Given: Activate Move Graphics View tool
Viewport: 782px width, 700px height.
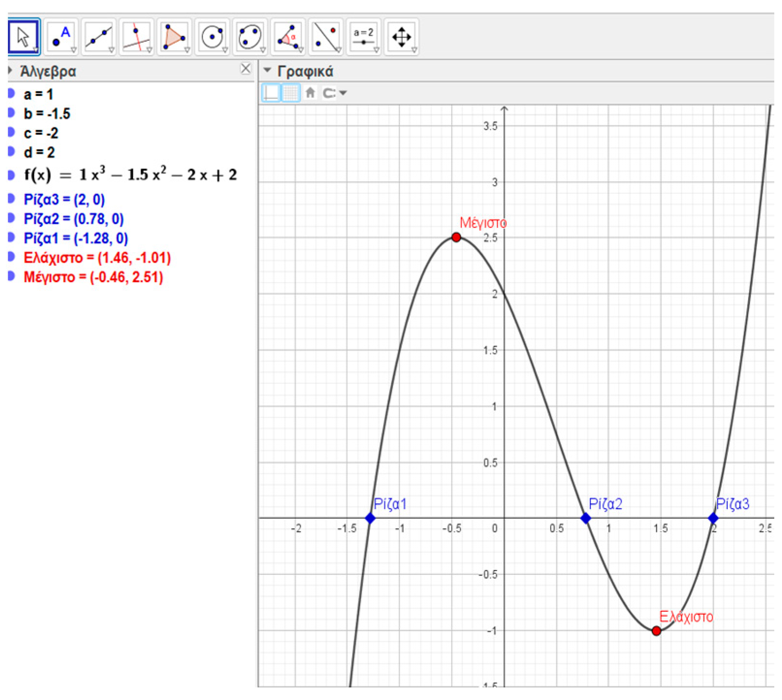Looking at the screenshot, I should click(x=401, y=37).
